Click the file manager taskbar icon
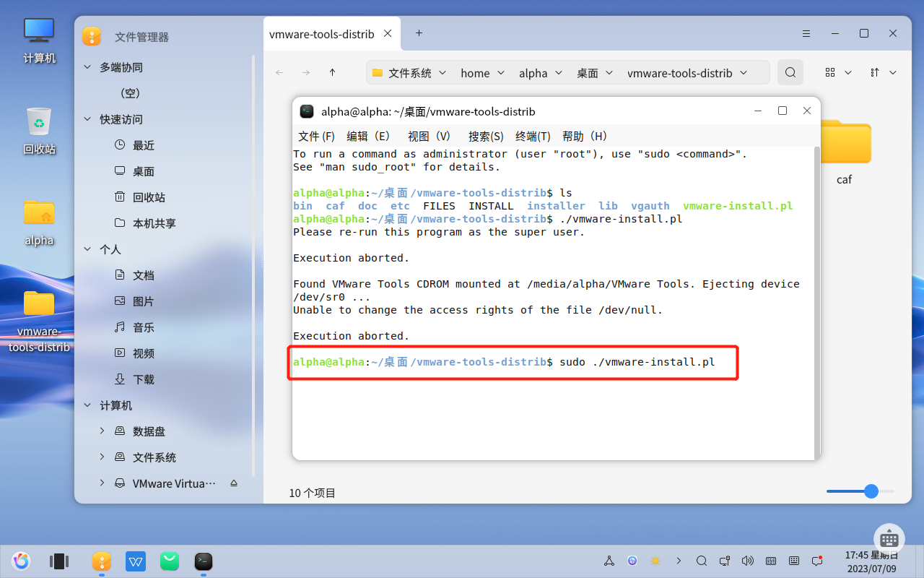The width and height of the screenshot is (924, 578). [102, 561]
